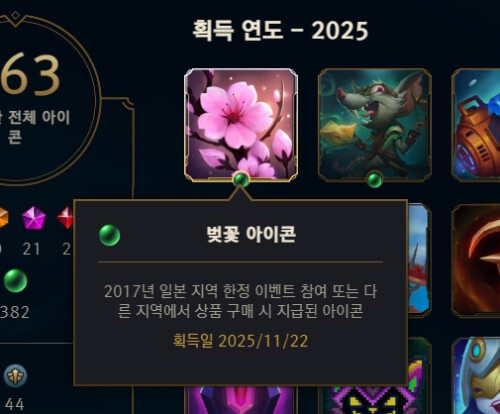Select the blue masked character icon

(x=476, y=376)
